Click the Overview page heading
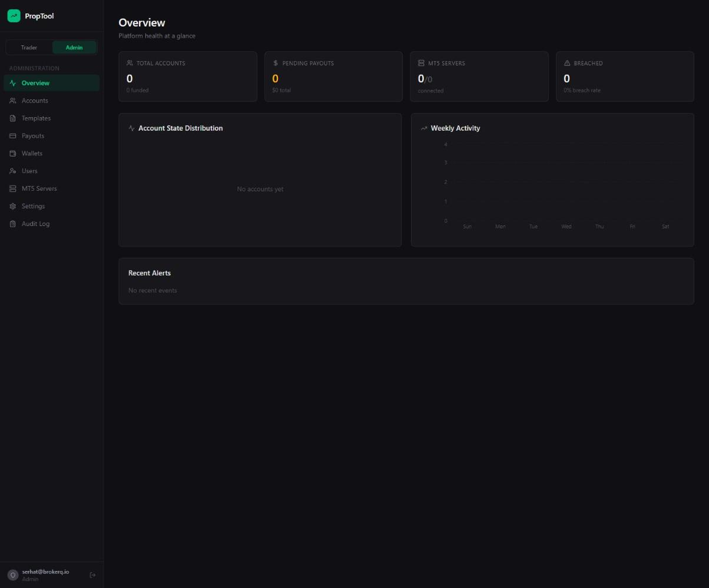 [142, 23]
